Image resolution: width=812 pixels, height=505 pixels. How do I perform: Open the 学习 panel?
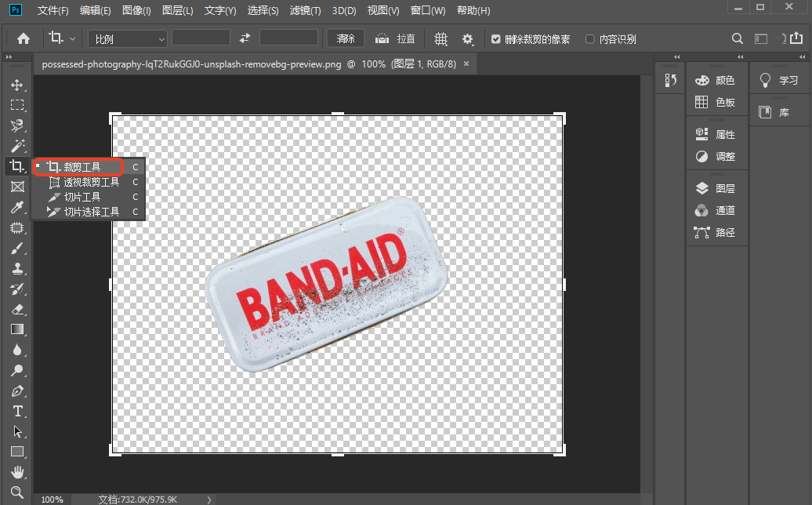[x=779, y=80]
